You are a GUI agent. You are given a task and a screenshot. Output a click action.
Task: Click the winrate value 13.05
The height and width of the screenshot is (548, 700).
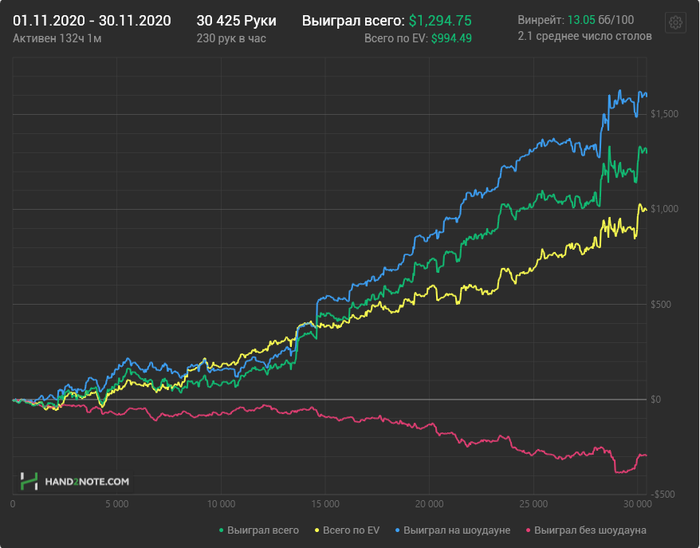coord(581,20)
